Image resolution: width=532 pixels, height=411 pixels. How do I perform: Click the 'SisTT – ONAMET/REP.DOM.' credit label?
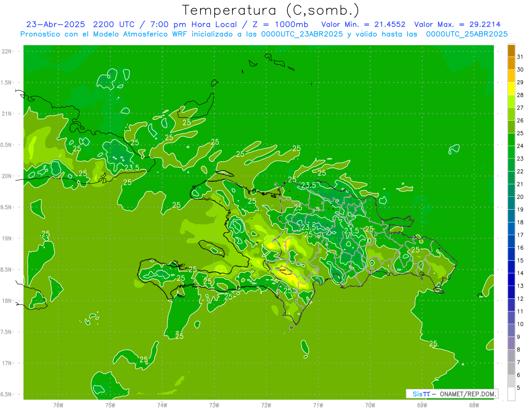pos(452,394)
